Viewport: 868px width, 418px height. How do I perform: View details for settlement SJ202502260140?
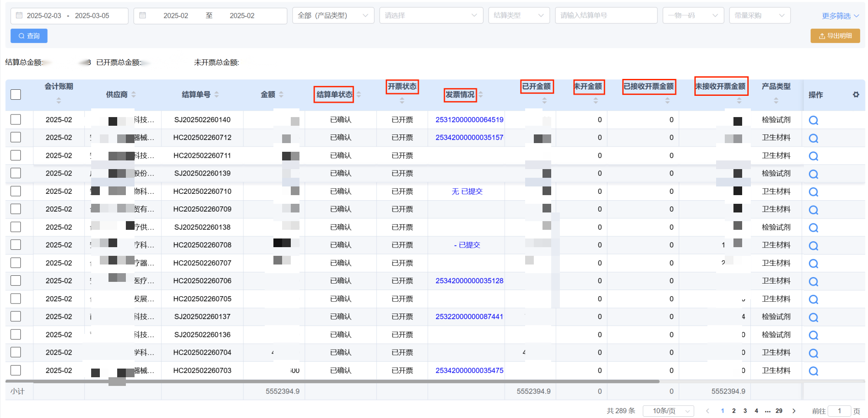(813, 120)
